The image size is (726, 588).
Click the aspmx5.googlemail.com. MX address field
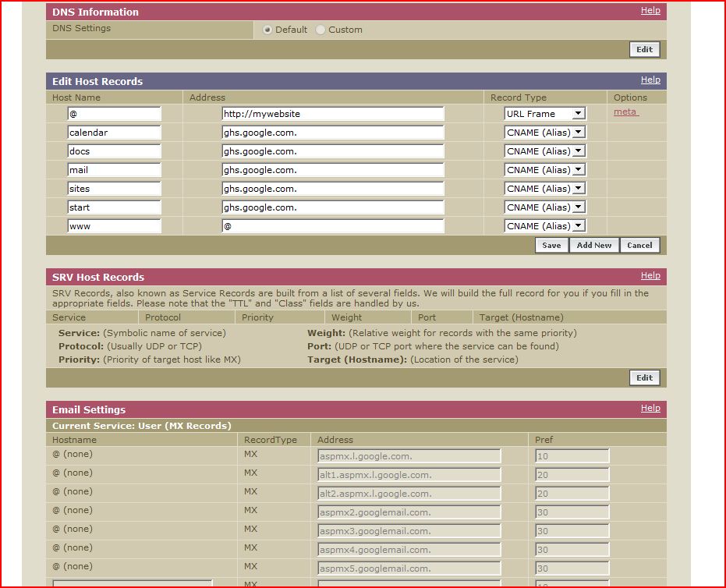pos(409,568)
